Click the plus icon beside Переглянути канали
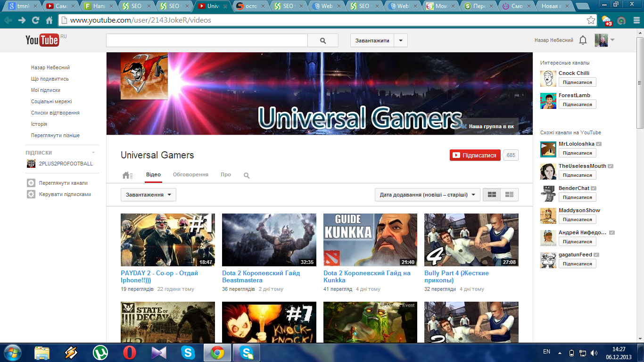The image size is (644, 362). click(x=31, y=183)
